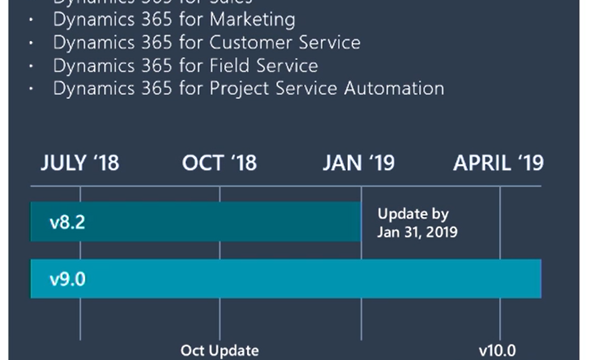590x360 pixels.
Task: Click bullet point before Field Service item
Action: click(x=31, y=66)
